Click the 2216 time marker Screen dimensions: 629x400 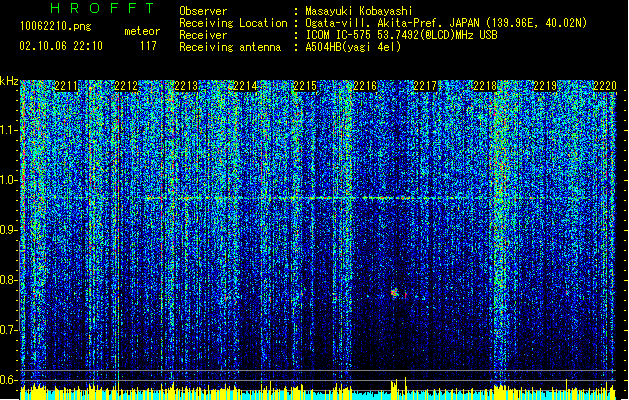[365, 86]
